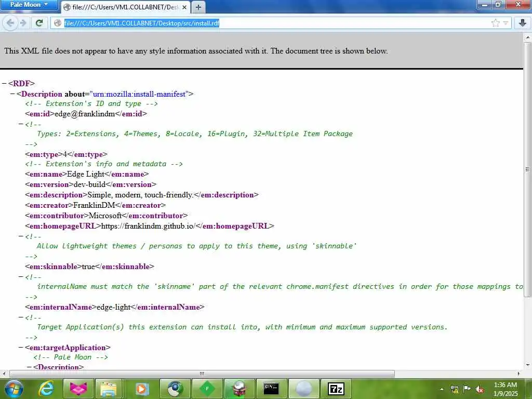Open Windows Start menu
532x399 pixels.
click(14, 389)
